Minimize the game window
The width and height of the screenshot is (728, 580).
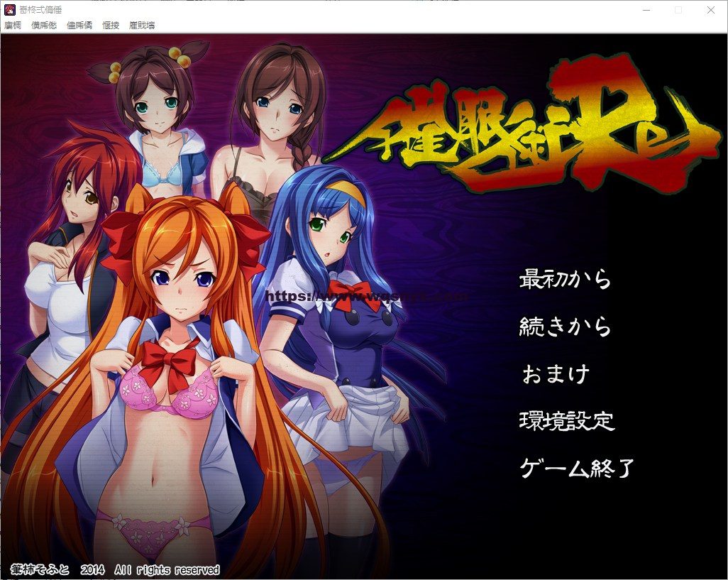click(646, 10)
